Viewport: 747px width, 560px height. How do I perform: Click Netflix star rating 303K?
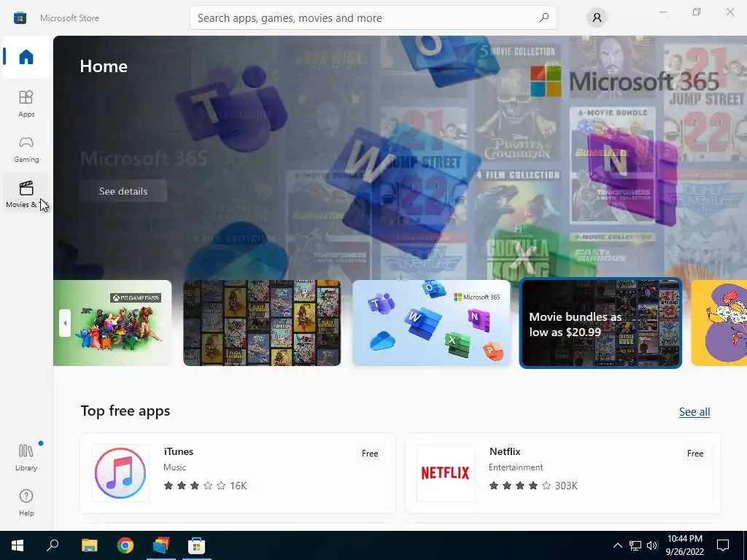[533, 486]
